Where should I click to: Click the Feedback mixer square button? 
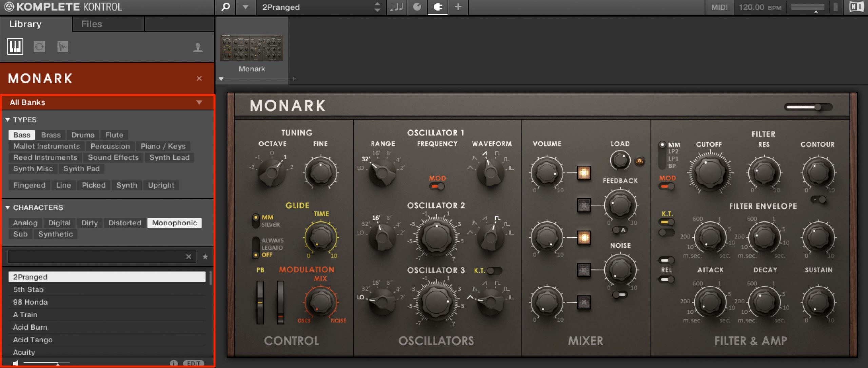coord(584,205)
